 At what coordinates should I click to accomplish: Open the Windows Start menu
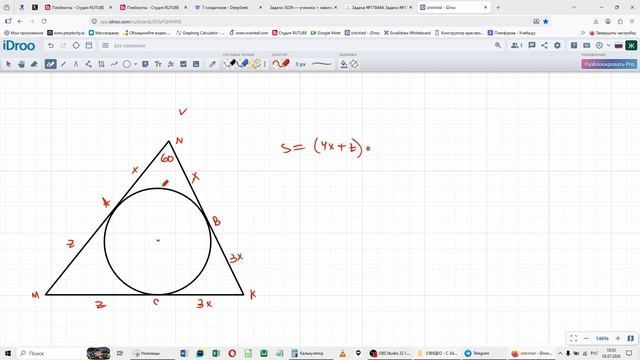click(7, 353)
